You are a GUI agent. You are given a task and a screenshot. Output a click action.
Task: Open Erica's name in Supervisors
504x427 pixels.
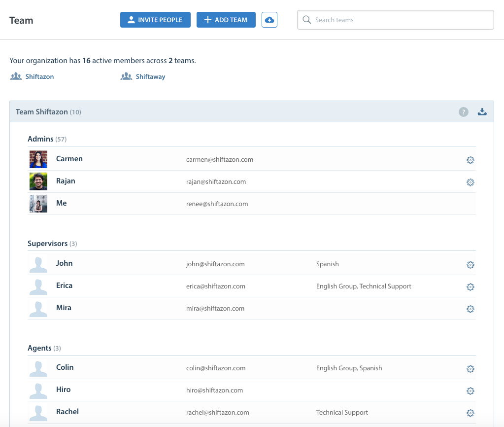[64, 285]
